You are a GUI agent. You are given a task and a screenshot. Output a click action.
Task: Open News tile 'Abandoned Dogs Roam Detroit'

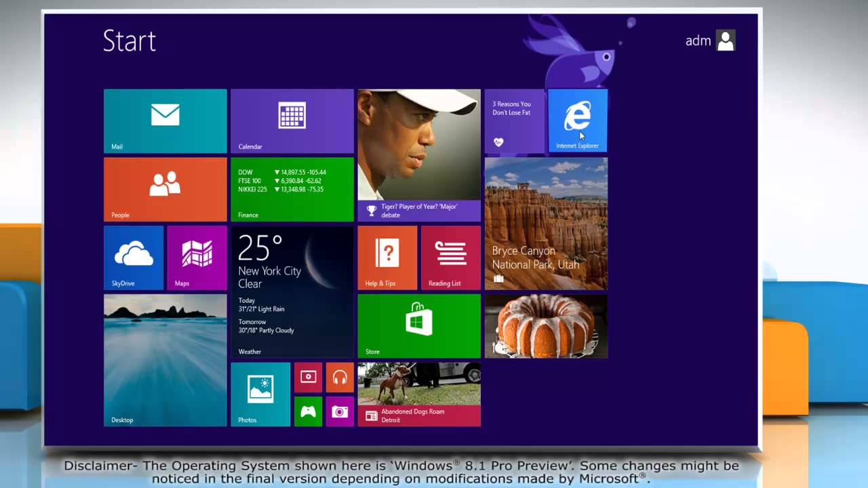pos(419,394)
